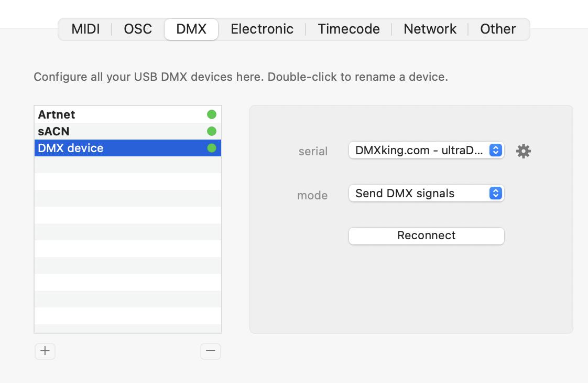Go to the Electronic tab

tap(262, 29)
